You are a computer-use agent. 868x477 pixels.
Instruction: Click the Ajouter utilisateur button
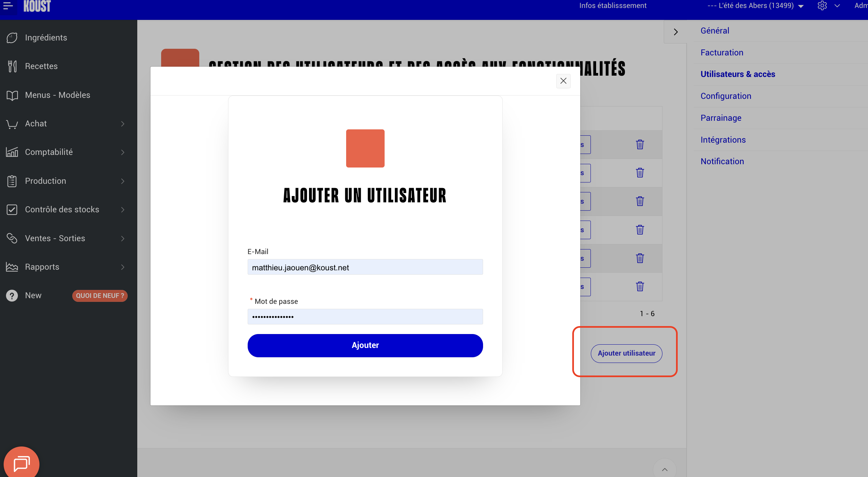[626, 353]
